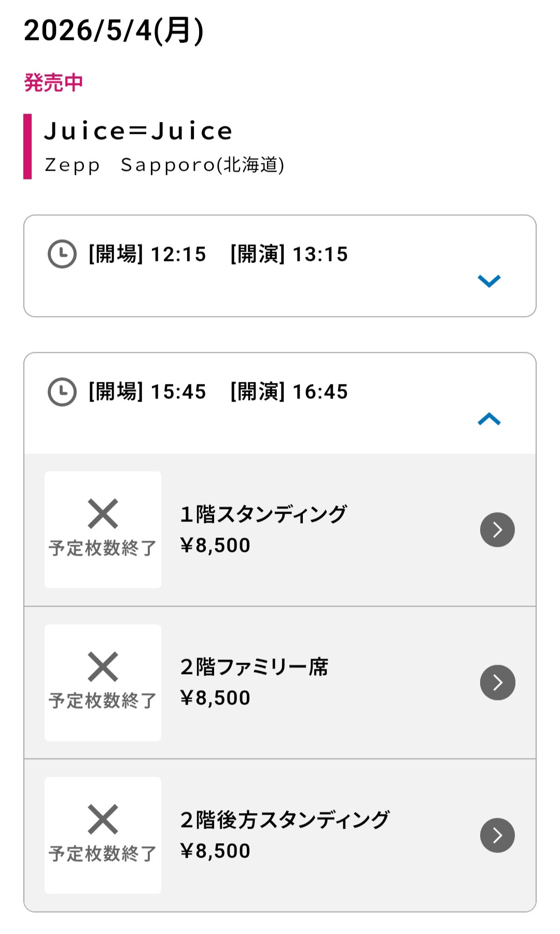Image resolution: width=560 pixels, height=934 pixels.
Task: Select the 1階スタンディング ticket label
Action: tap(263, 514)
